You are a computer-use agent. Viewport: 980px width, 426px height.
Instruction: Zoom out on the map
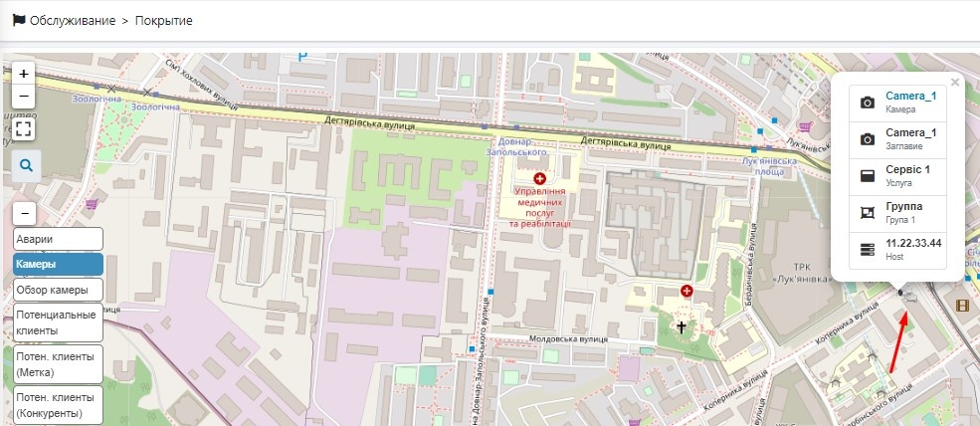pos(24,97)
